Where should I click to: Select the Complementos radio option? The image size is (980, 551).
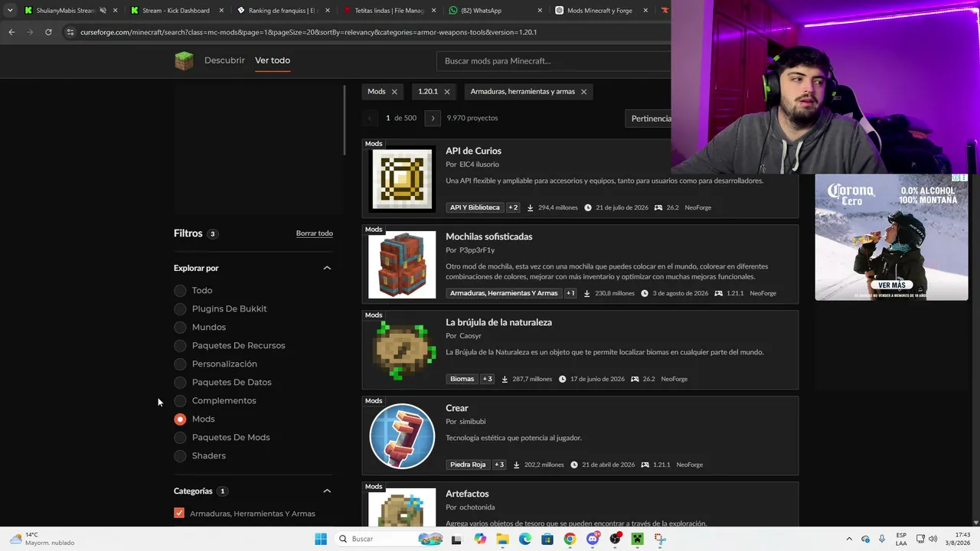click(180, 401)
